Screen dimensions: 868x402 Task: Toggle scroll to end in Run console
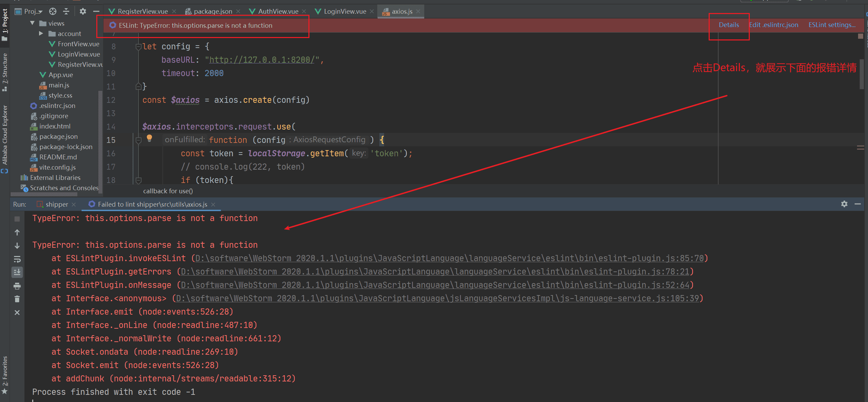coord(17,272)
